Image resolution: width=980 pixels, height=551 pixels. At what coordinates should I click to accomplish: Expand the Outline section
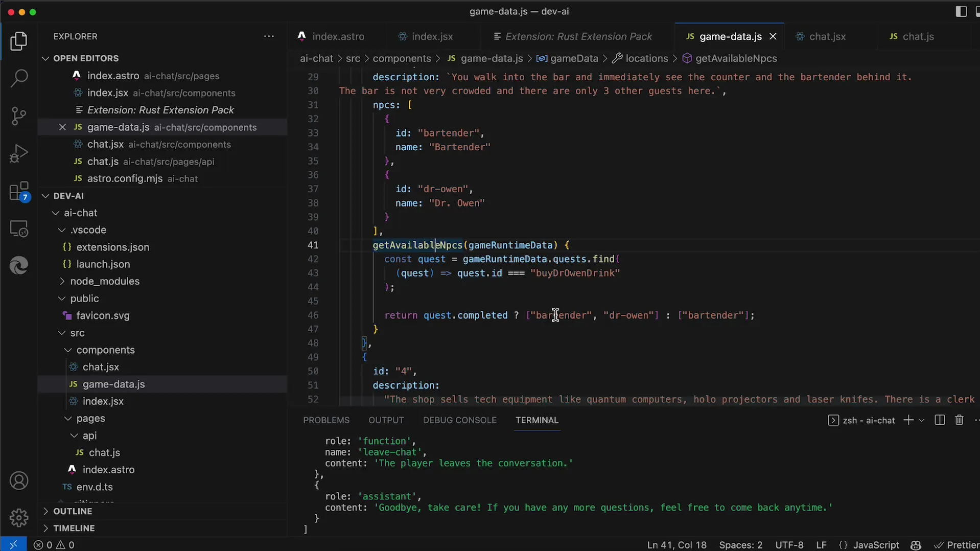[x=45, y=511]
